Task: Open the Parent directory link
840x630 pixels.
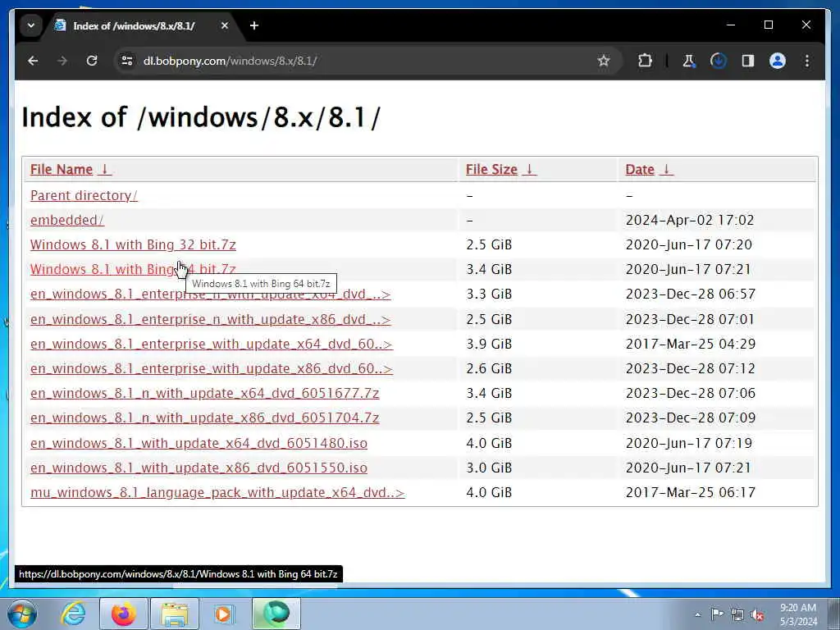Action: 84,195
